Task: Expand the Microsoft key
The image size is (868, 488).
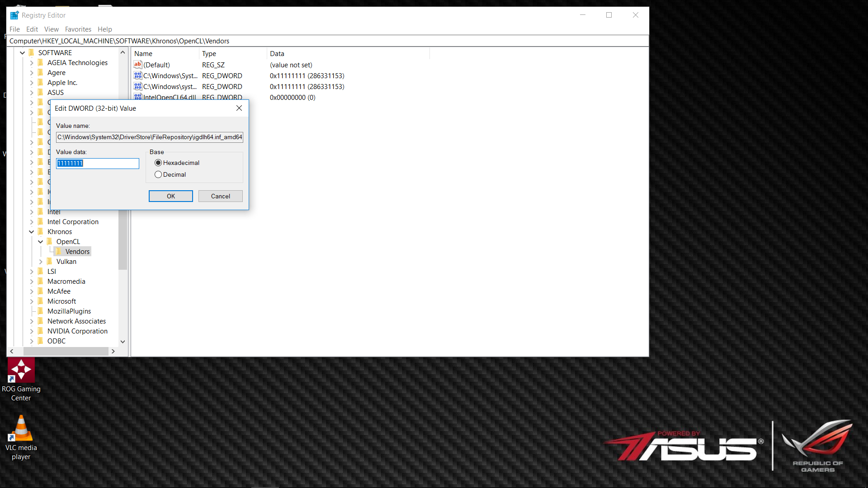Action: (32, 301)
